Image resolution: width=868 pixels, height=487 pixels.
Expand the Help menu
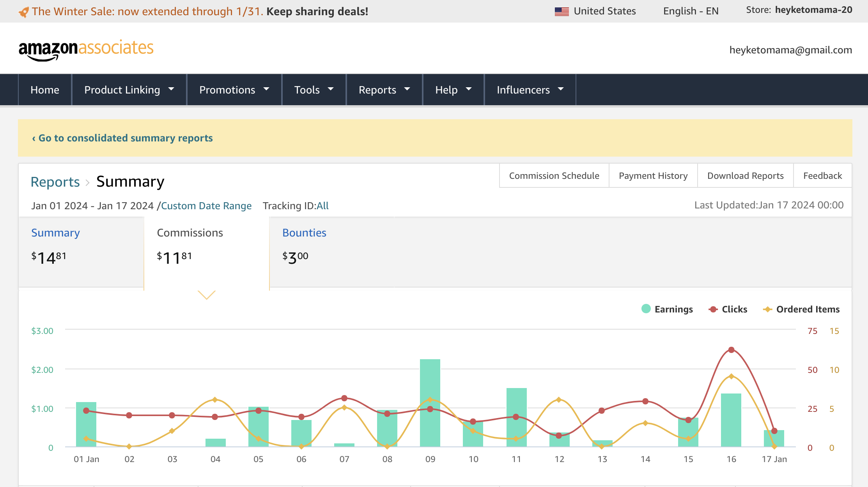tap(453, 90)
